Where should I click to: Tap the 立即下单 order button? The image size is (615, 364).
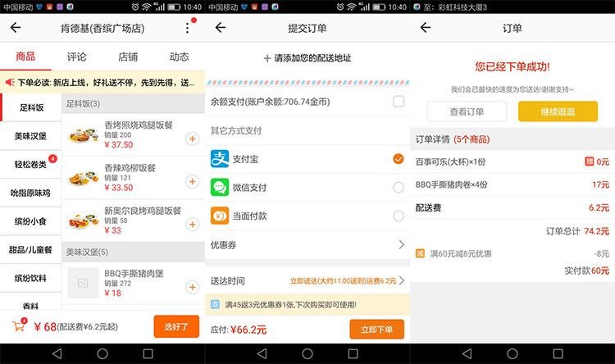pyautogui.click(x=377, y=330)
